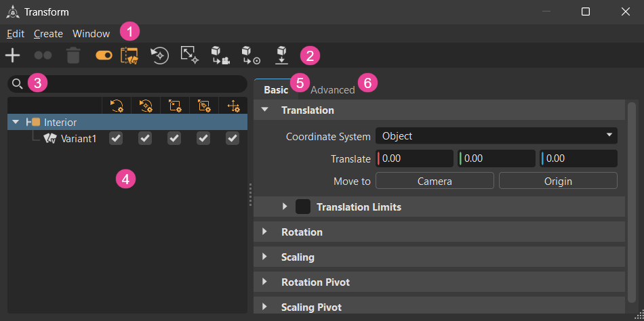Open the Coordinate System dropdown
The height and width of the screenshot is (321, 644).
click(496, 136)
